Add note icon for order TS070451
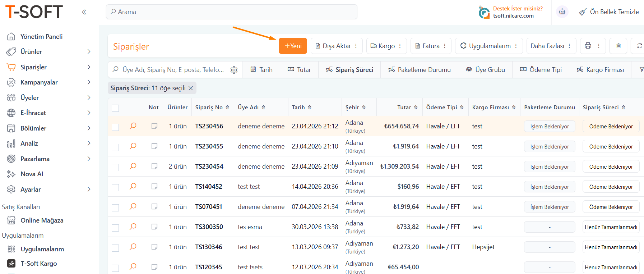644x274 pixels. click(x=154, y=206)
